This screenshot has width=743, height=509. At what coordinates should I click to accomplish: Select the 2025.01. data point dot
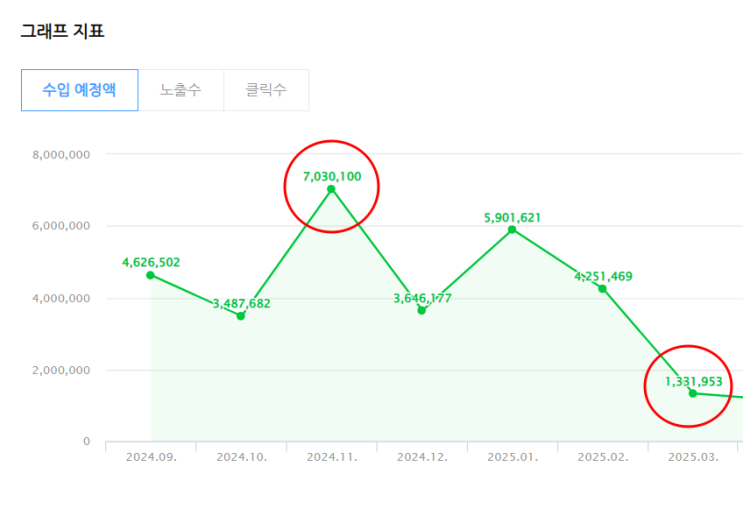click(x=512, y=230)
